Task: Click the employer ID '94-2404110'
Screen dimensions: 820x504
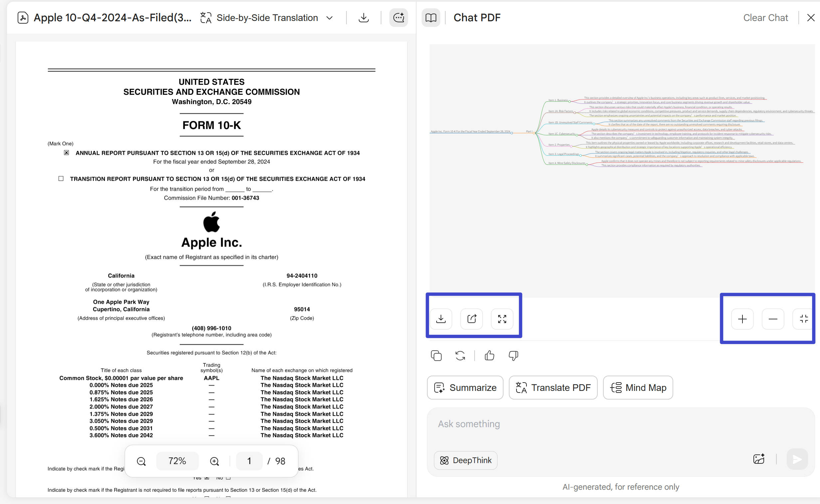Action: (x=302, y=276)
